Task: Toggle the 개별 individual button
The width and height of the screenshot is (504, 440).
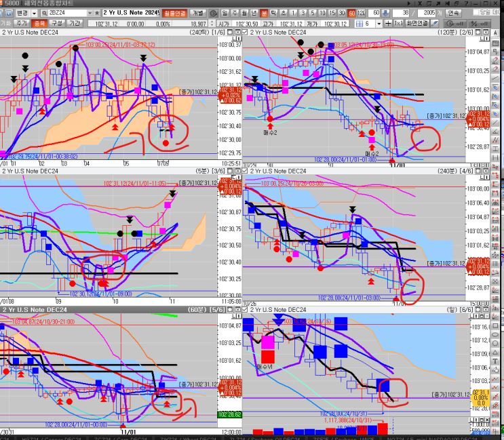Action: point(197,13)
